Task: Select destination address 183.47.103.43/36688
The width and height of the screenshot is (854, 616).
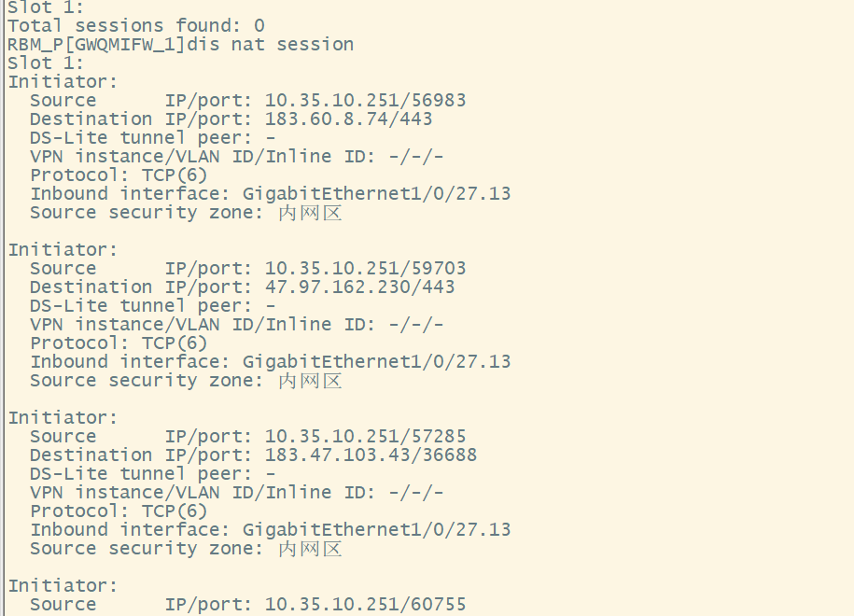Action: pyautogui.click(x=371, y=455)
